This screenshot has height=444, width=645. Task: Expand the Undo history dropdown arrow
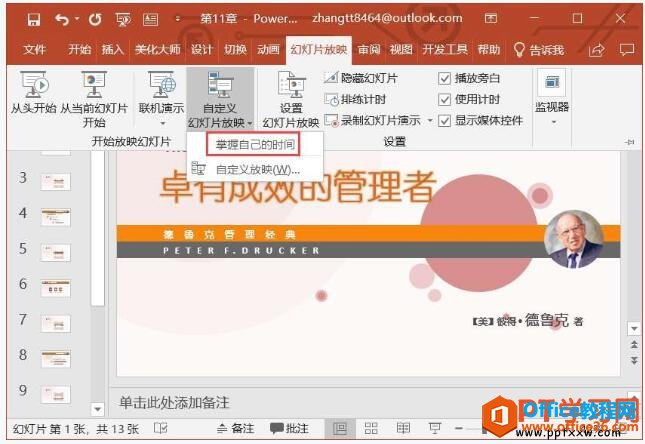click(x=77, y=19)
